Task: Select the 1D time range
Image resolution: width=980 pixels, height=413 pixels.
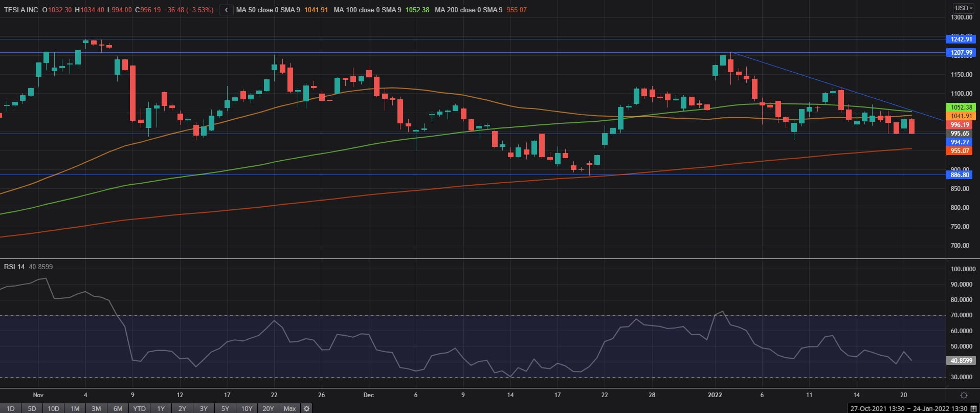Action: pos(10,408)
